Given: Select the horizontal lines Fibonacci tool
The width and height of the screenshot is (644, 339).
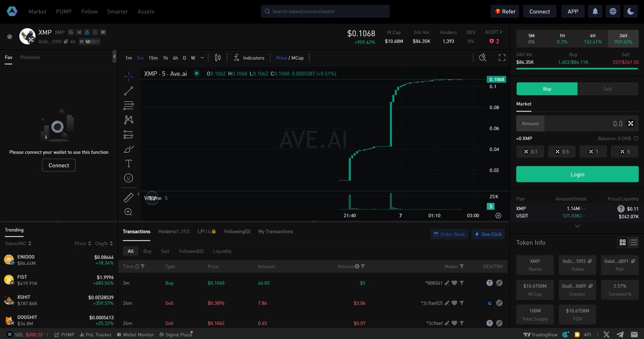Looking at the screenshot, I should (129, 106).
